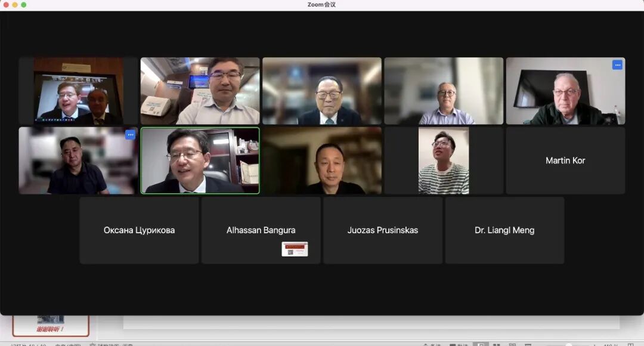Open more options on second-row left video tile
Viewport: 644px width, 346px height.
[x=130, y=135]
